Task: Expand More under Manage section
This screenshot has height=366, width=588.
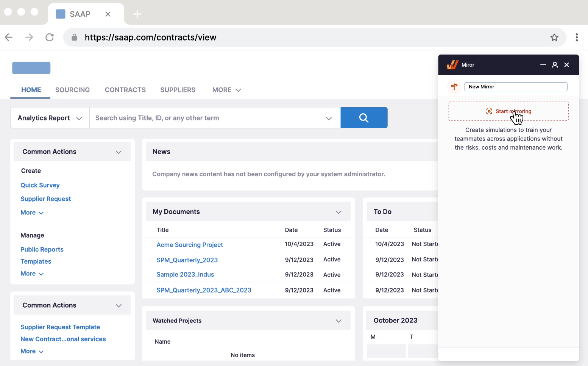Action: 32,274
